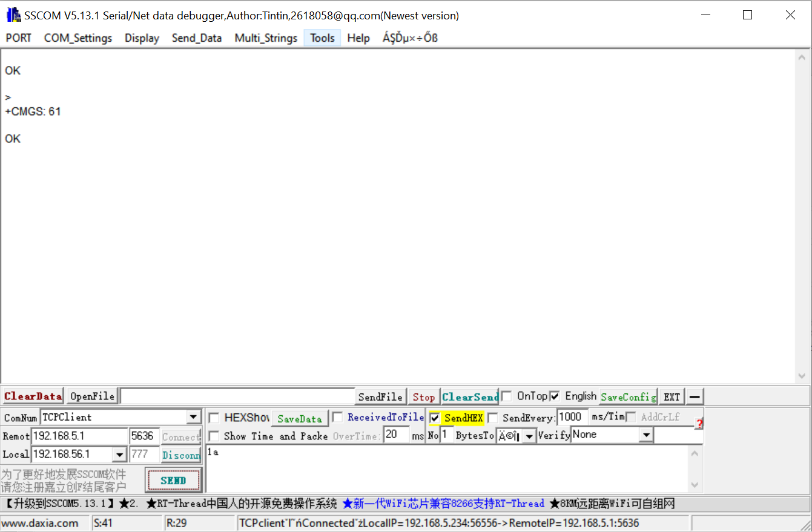
Task: Open the PORT menu
Action: [x=19, y=38]
